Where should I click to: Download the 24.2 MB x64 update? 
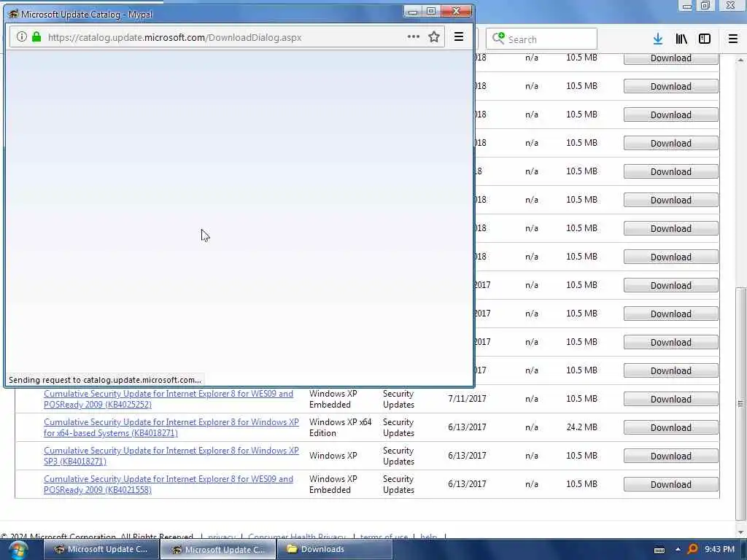671,427
